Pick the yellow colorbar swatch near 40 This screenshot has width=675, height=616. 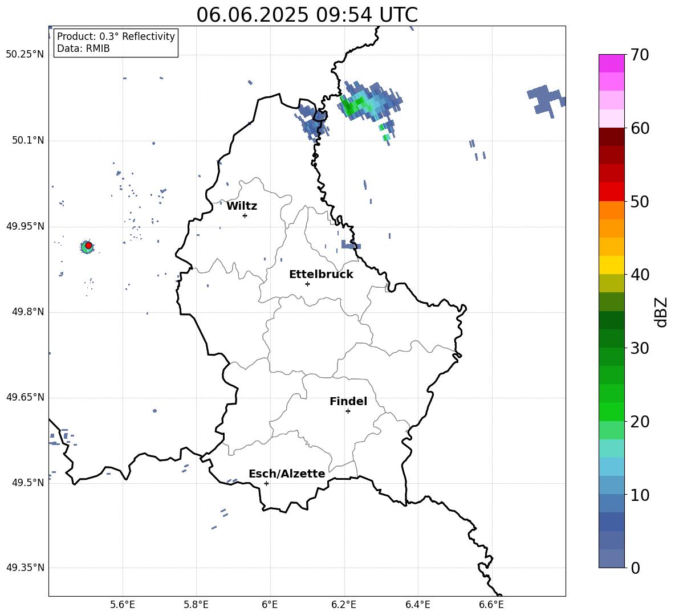click(x=611, y=265)
